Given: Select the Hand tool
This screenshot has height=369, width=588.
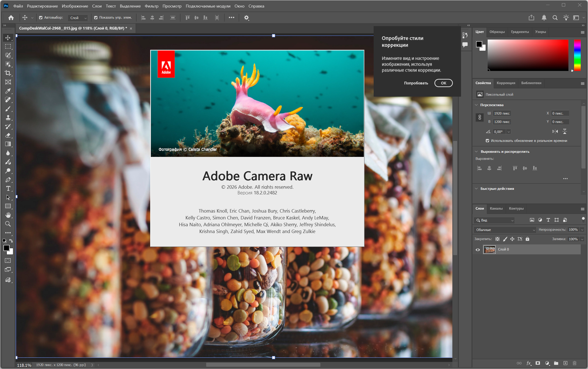Looking at the screenshot, I should [x=8, y=215].
